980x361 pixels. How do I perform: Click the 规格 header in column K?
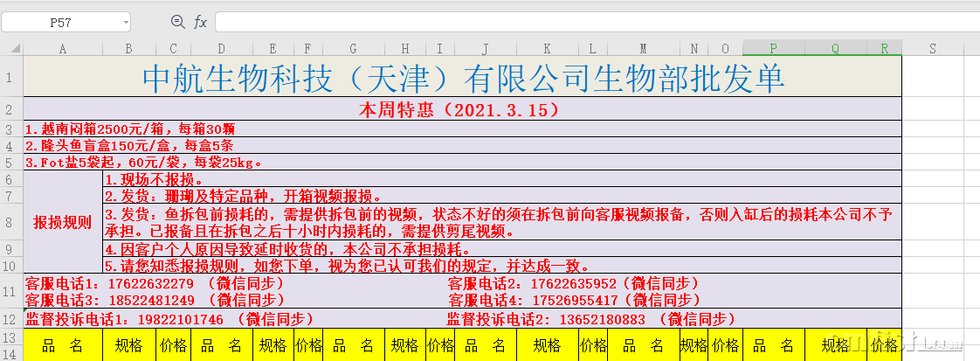[x=548, y=344]
